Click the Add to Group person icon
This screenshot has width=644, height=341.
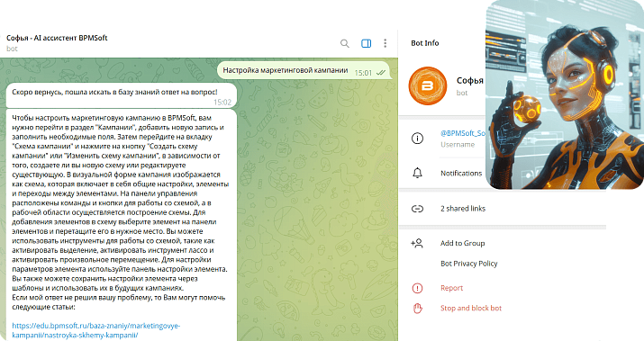point(417,243)
